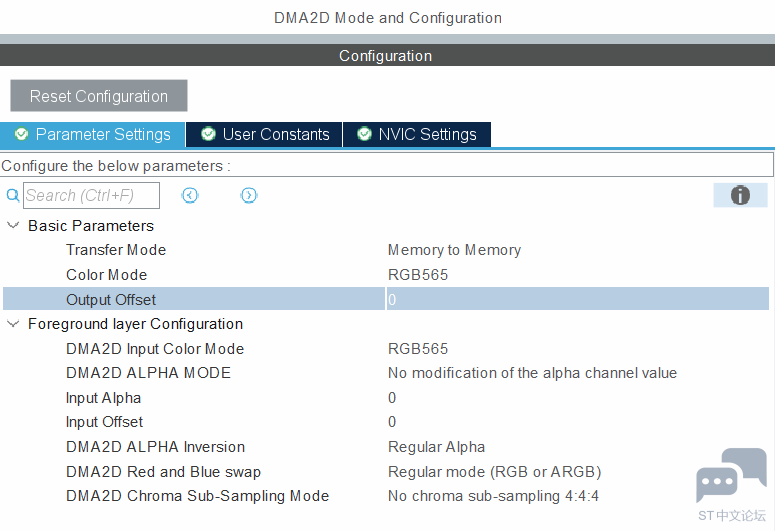
Task: Select the DMA2D ALPHA MODE label
Action: [x=148, y=373]
